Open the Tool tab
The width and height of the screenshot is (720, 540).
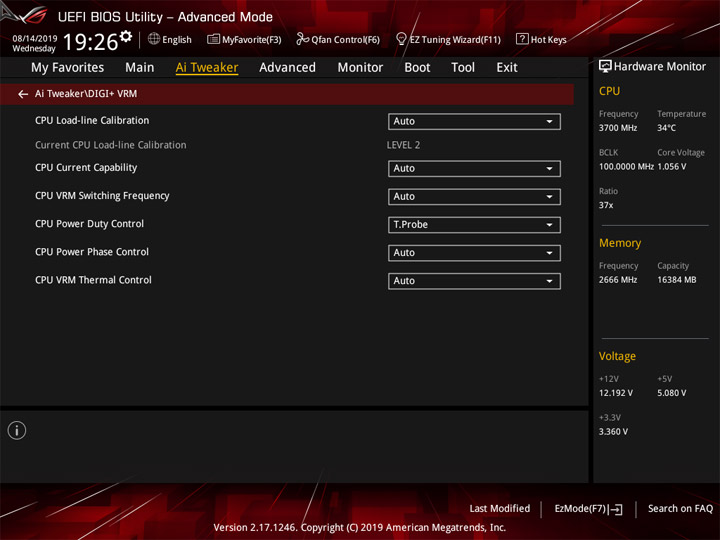pyautogui.click(x=463, y=68)
